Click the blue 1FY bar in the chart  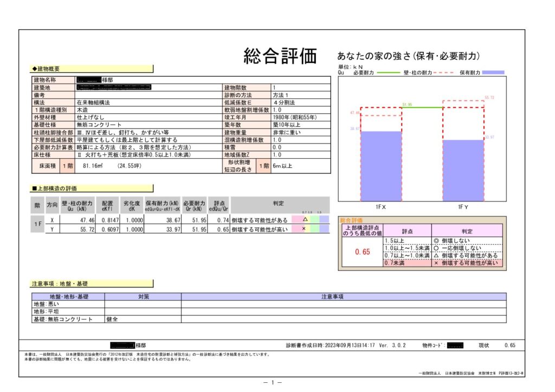tap(463, 169)
